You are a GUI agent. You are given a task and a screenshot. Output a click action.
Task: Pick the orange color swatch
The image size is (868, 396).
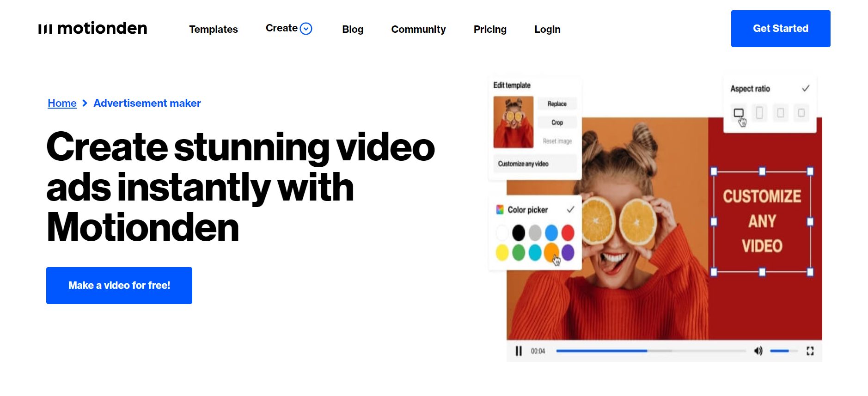coord(551,252)
